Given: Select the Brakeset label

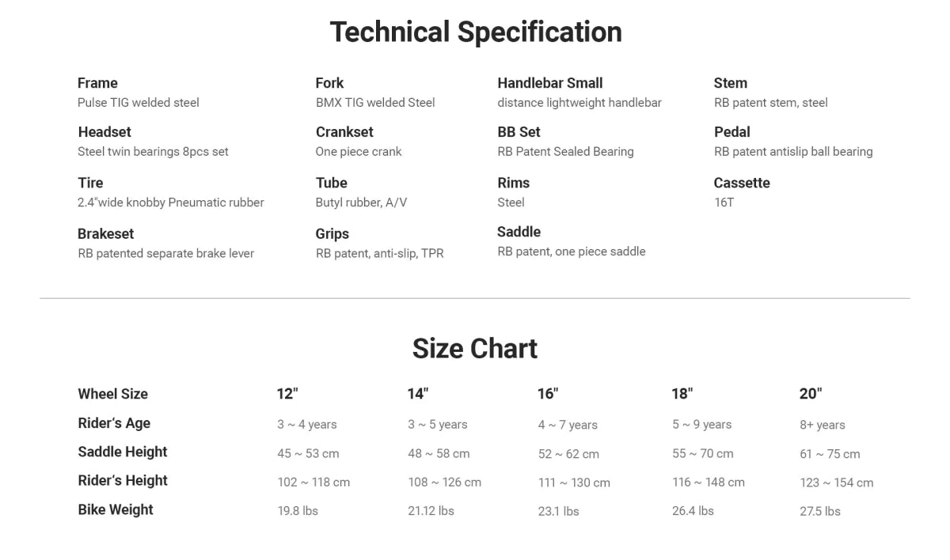Looking at the screenshot, I should (x=105, y=234).
